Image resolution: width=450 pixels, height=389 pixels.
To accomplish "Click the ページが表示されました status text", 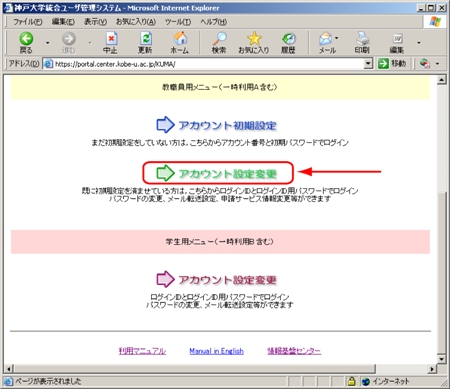I will coord(48,381).
